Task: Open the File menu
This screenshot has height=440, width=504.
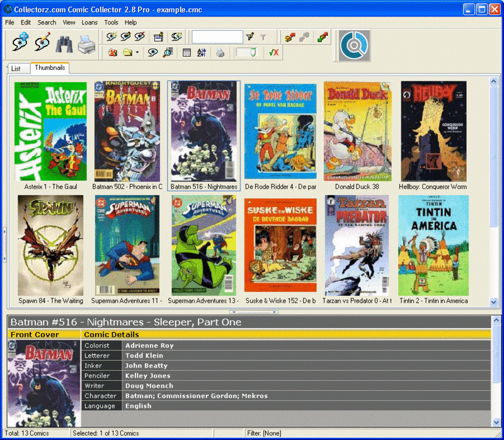Action: (x=9, y=22)
